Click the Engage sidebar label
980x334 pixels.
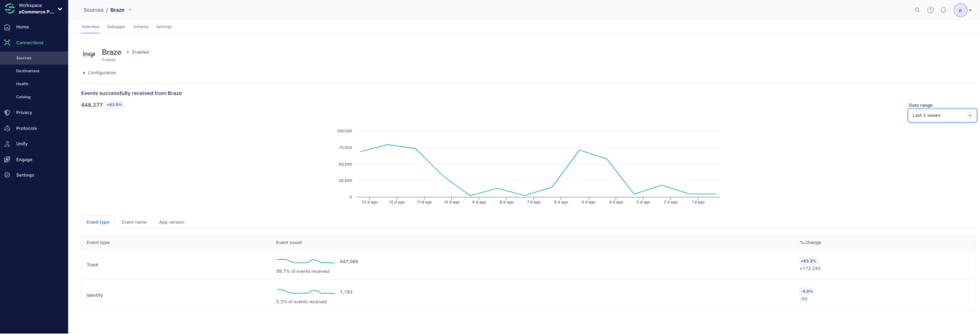(24, 159)
